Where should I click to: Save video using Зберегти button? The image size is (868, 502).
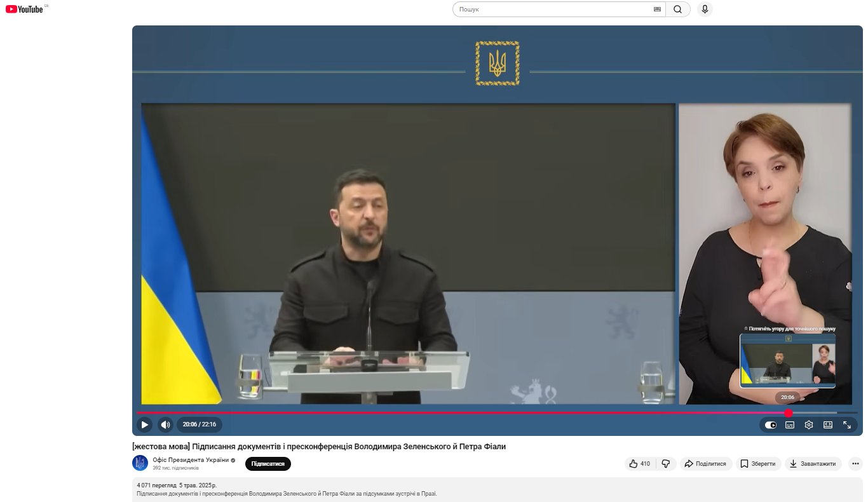coord(758,464)
